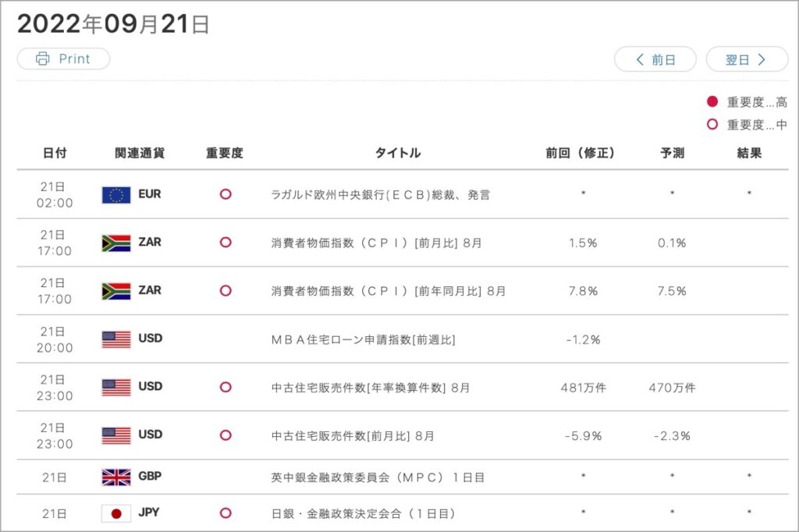Click importance circle for 年率換算件数 row

225,387
